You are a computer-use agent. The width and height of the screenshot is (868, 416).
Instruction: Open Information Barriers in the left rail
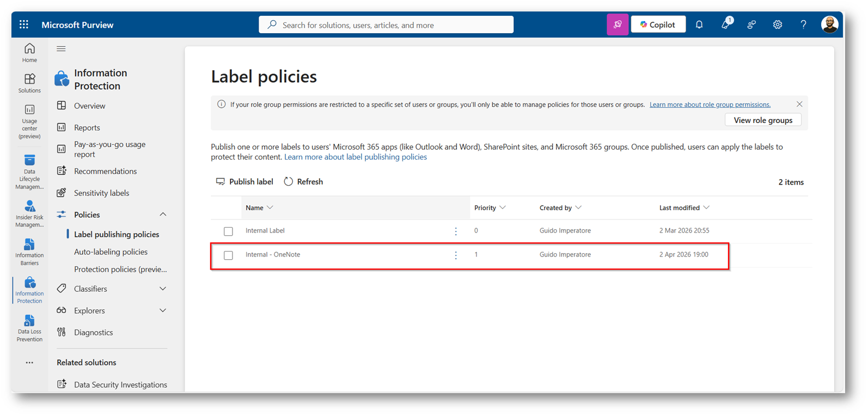click(x=29, y=252)
